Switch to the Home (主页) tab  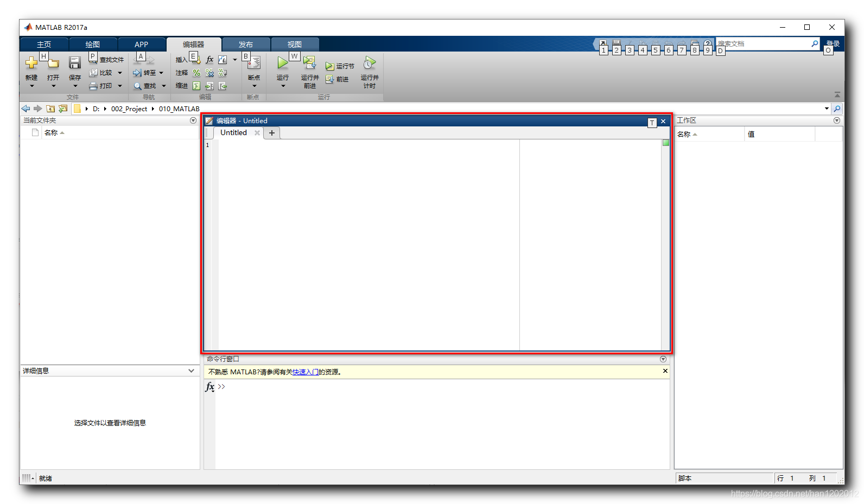coord(44,44)
